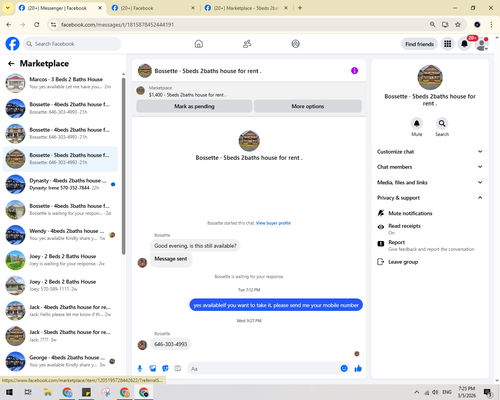Switch to the Messenger | Facebook tab

pos(60,8)
